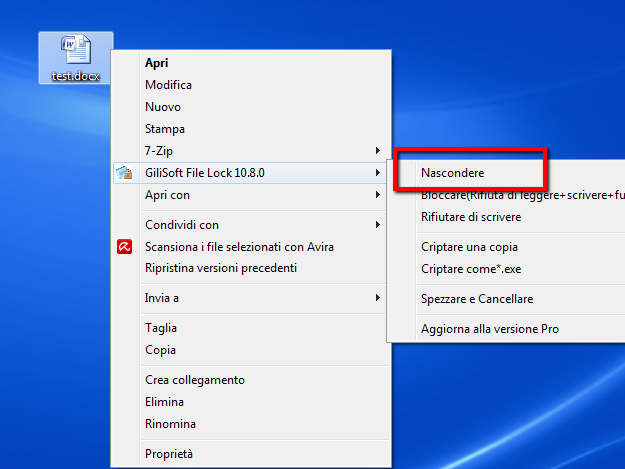Click Aggiorna alla versione Pro
625x469 pixels.
pyautogui.click(x=489, y=329)
